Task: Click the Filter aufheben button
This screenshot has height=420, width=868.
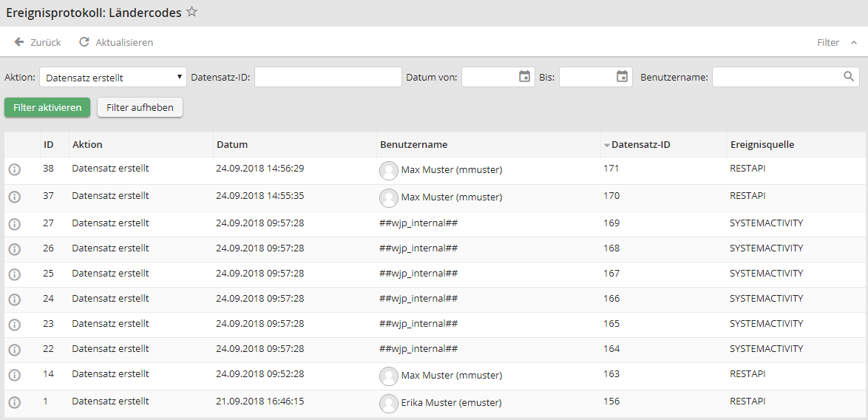Action: 140,108
